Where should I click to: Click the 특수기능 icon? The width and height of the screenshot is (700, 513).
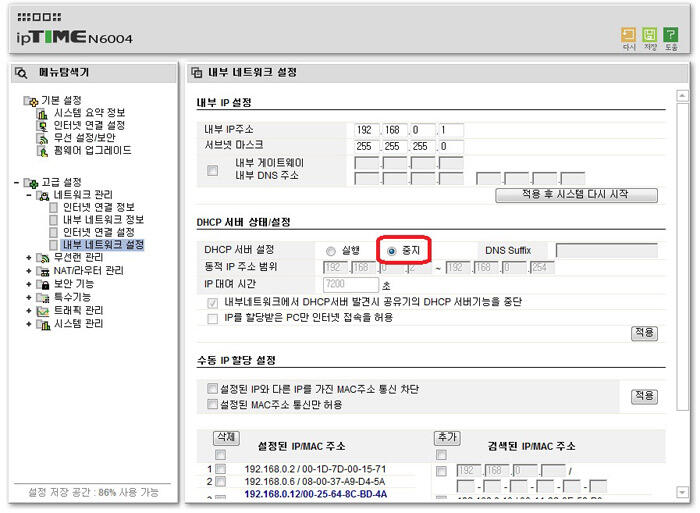[x=43, y=297]
